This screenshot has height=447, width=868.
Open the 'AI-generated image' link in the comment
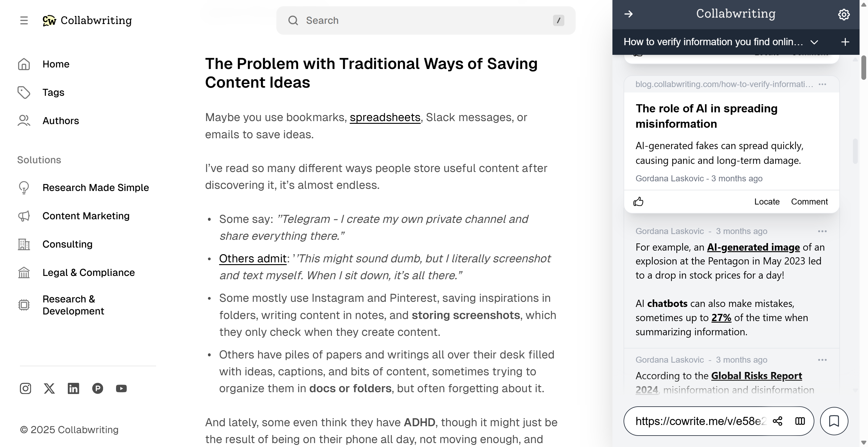point(753,247)
